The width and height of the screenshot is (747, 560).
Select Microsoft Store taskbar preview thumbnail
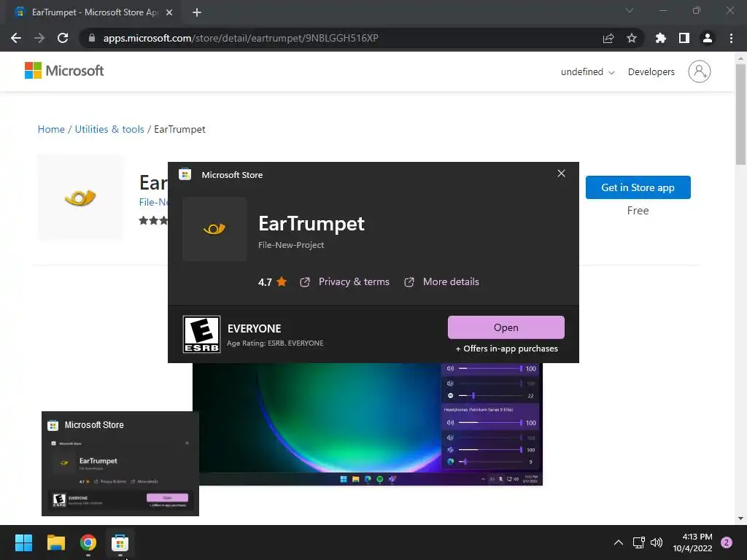(x=120, y=464)
